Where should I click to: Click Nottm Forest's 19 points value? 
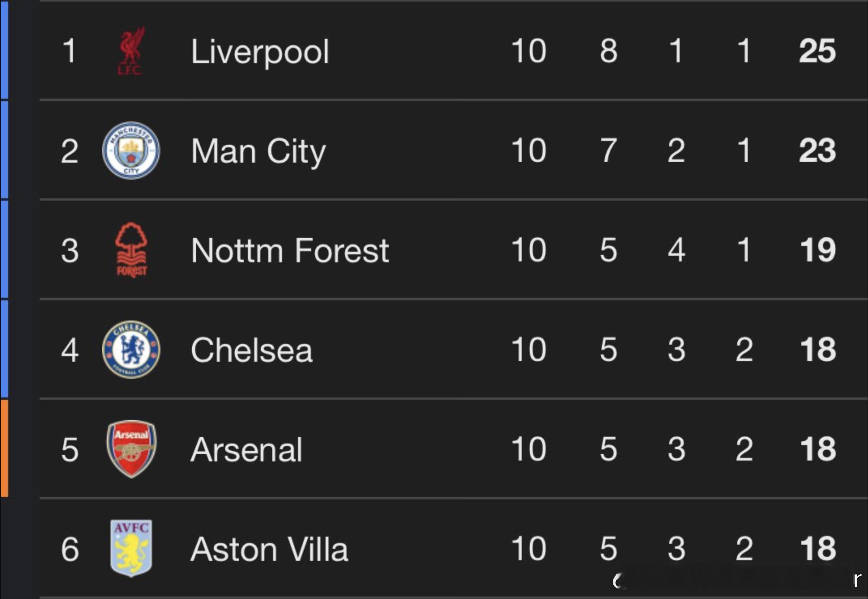[x=818, y=250]
